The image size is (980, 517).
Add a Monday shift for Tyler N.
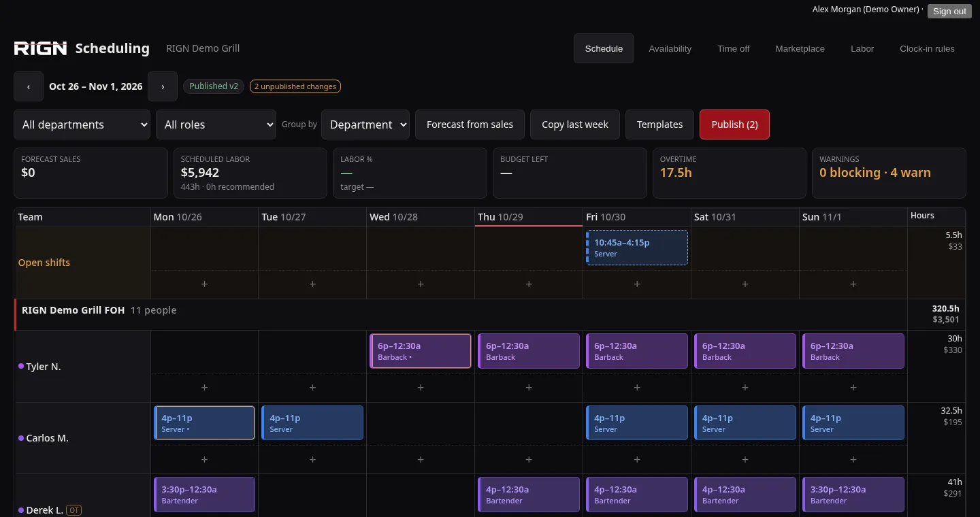[x=204, y=388]
